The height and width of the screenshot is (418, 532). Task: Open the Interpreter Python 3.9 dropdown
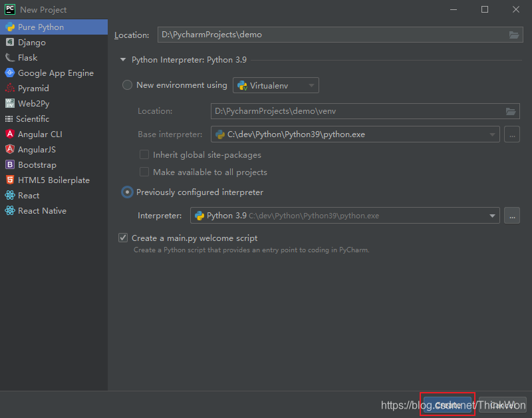pyautogui.click(x=344, y=216)
